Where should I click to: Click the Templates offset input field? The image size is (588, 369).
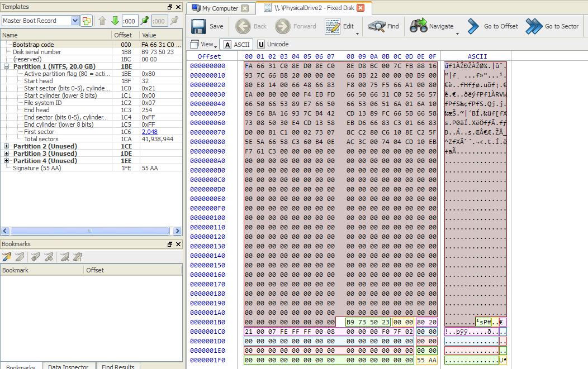tap(130, 21)
